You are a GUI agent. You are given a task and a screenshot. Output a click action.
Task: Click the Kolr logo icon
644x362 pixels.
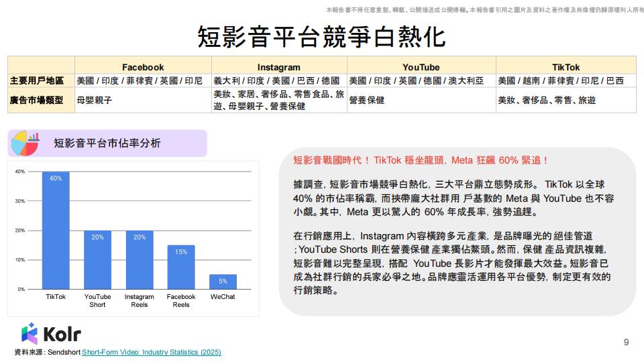pos(30,333)
